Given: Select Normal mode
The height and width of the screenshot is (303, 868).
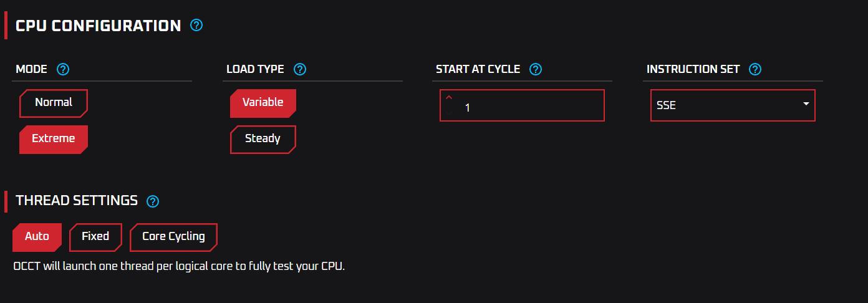Looking at the screenshot, I should point(54,103).
